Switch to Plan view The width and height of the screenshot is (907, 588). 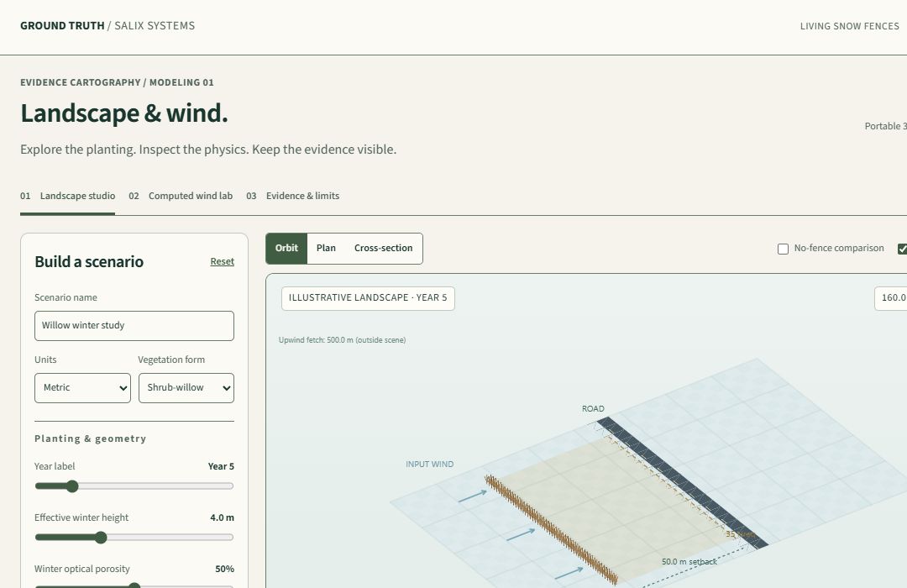326,249
